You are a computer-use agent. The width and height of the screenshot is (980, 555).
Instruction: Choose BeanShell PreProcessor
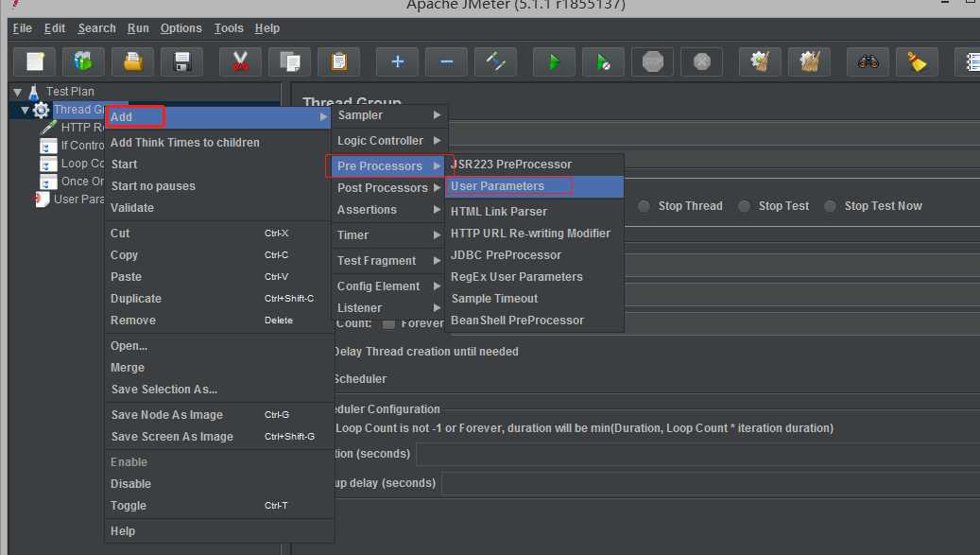(x=534, y=320)
